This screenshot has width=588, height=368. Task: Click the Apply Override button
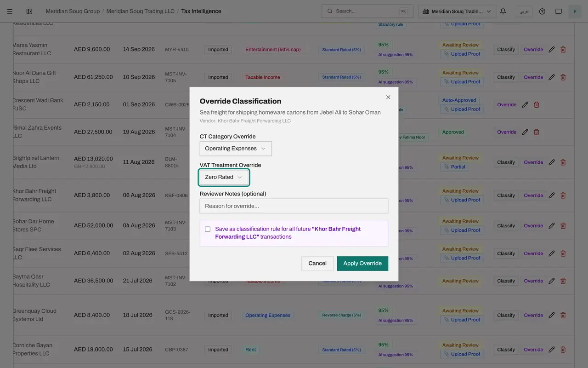[x=362, y=264]
